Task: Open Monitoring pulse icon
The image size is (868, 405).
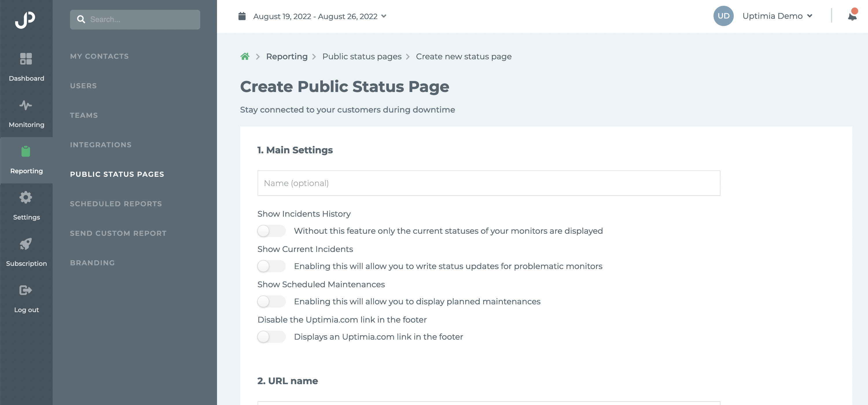Action: point(26,105)
